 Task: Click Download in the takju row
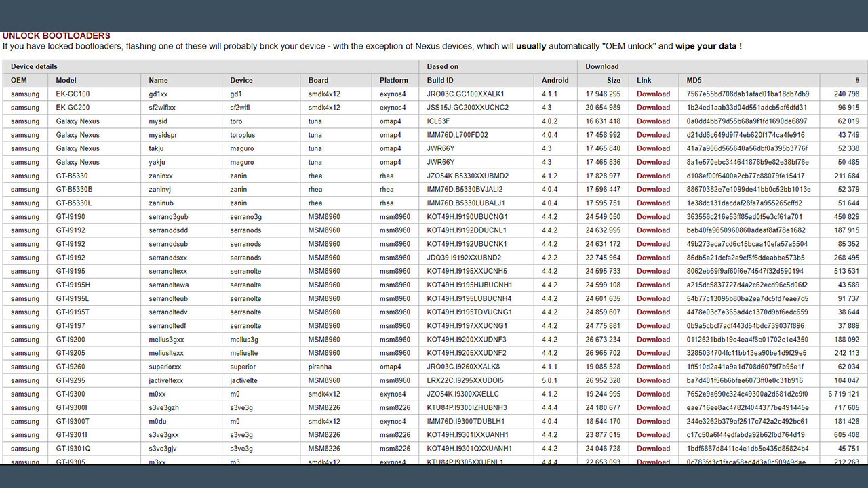pos(653,148)
